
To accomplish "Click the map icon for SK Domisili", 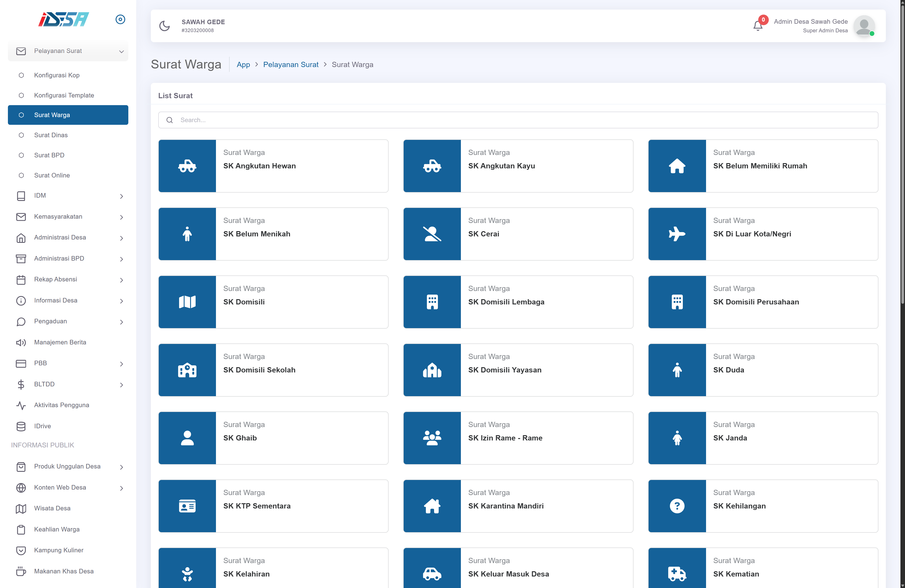I will coord(187,302).
